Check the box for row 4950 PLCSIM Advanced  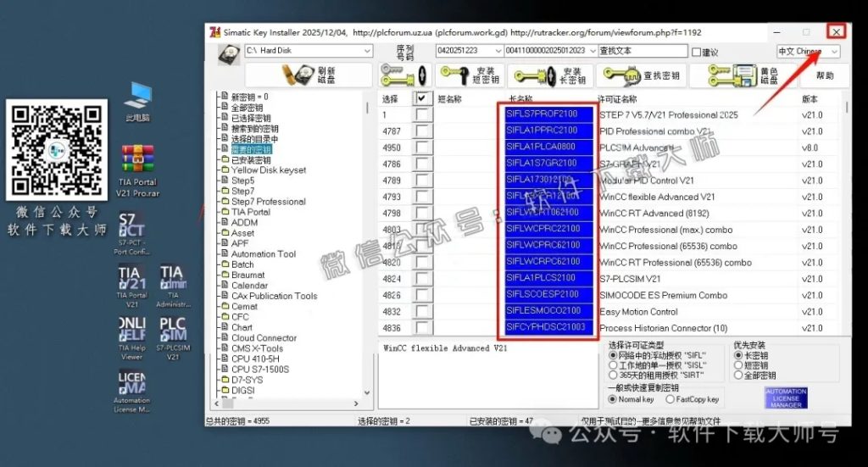coord(422,147)
